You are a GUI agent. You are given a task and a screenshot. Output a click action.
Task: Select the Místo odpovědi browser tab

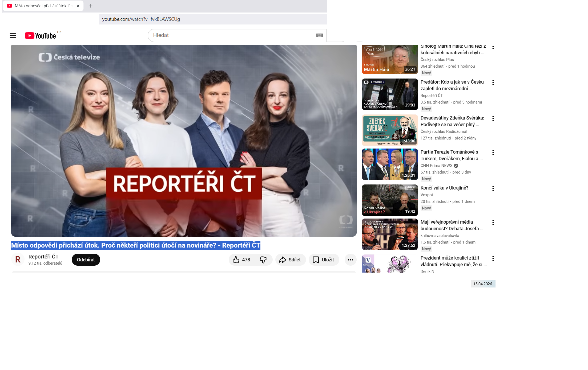pyautogui.click(x=43, y=6)
